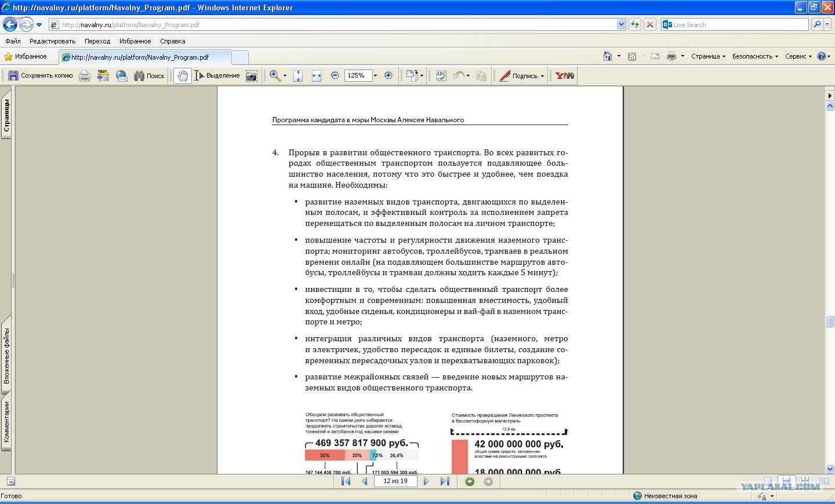Go to next page of PDF

(426, 481)
